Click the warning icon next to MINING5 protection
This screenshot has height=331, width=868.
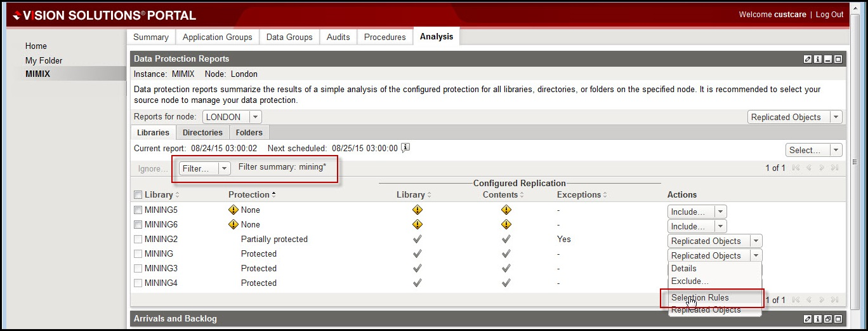tap(233, 210)
